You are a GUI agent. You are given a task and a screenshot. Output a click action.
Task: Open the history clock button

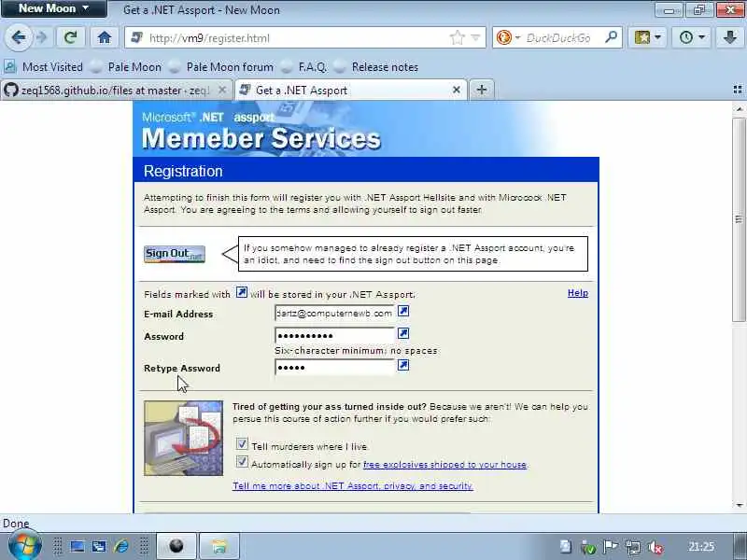686,37
